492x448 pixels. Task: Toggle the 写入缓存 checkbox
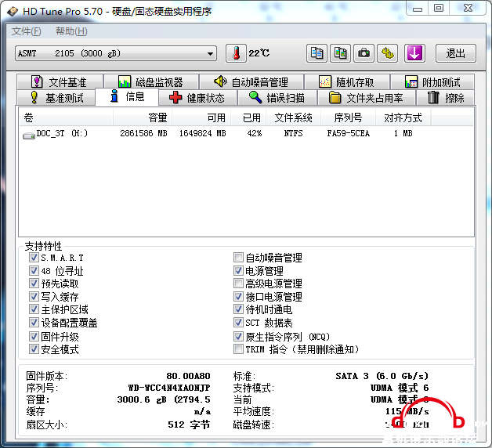tap(34, 297)
